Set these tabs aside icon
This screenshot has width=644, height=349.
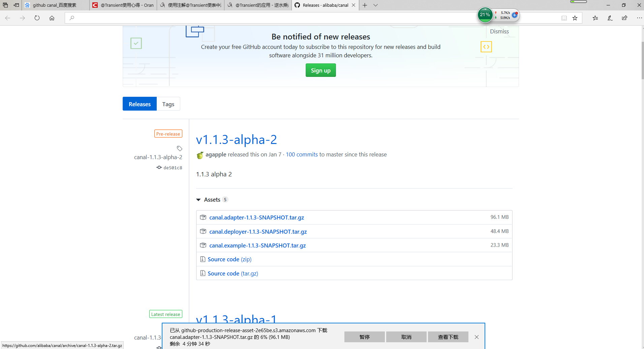coord(16,5)
